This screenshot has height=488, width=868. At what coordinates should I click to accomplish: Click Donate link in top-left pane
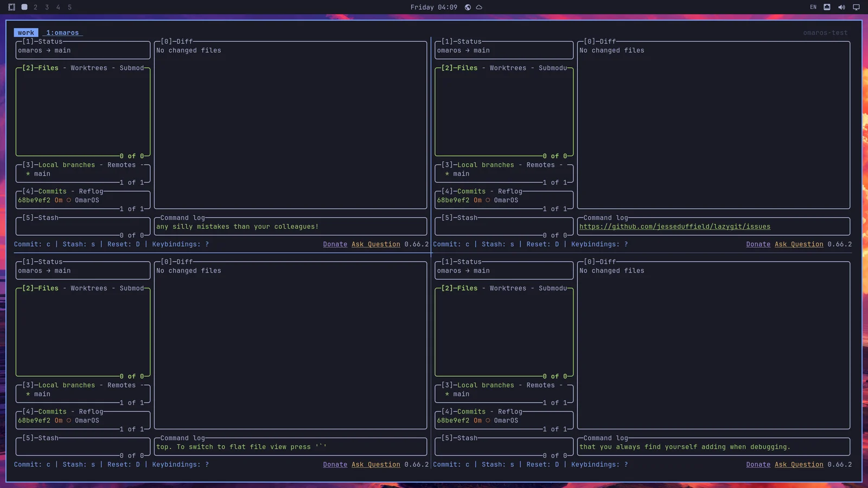(x=335, y=244)
